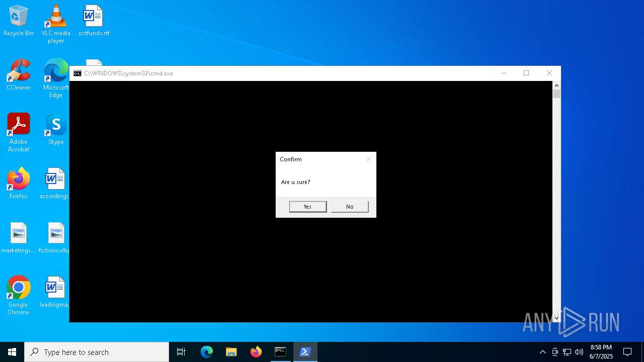Click Yes in the Confirm dialog
This screenshot has width=644, height=362.
pos(308,207)
